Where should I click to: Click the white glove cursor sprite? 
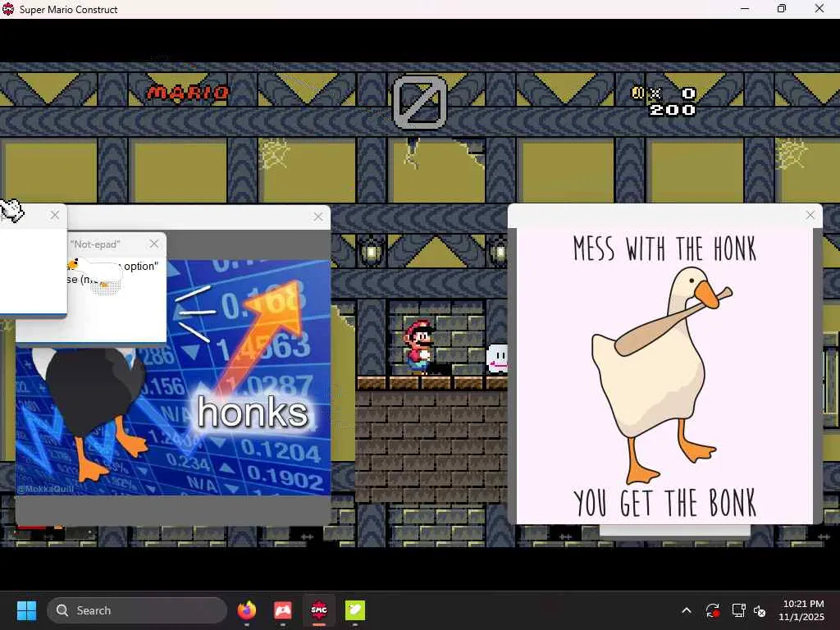[x=11, y=210]
